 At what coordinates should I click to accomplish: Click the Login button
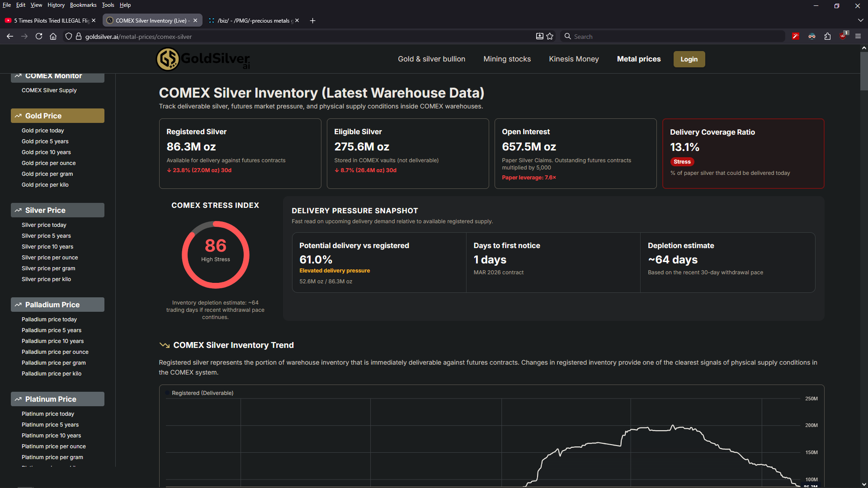[x=689, y=59]
